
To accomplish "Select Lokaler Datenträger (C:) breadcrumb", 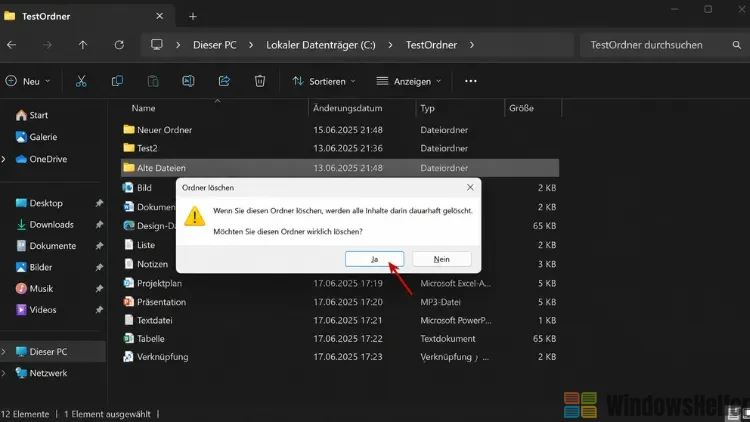I will pos(321,45).
